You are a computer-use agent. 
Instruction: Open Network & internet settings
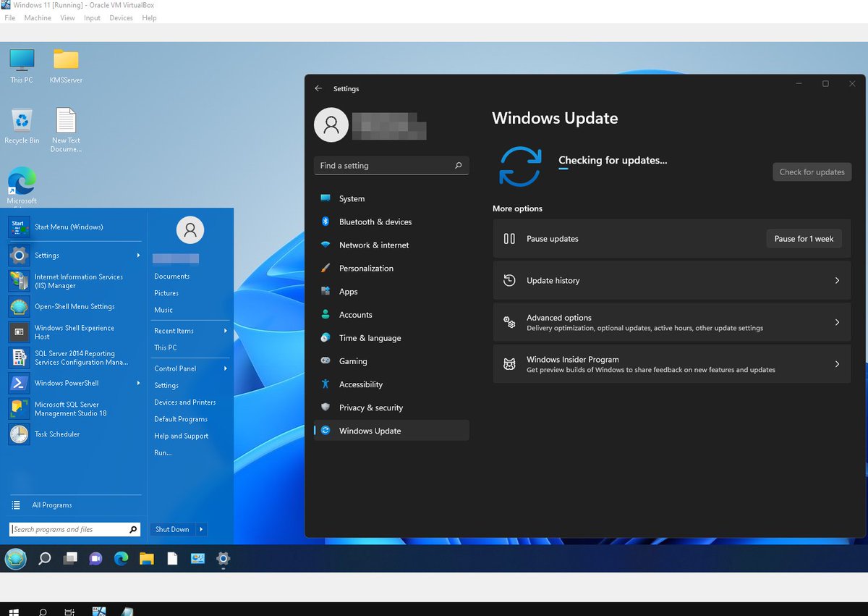coord(391,245)
